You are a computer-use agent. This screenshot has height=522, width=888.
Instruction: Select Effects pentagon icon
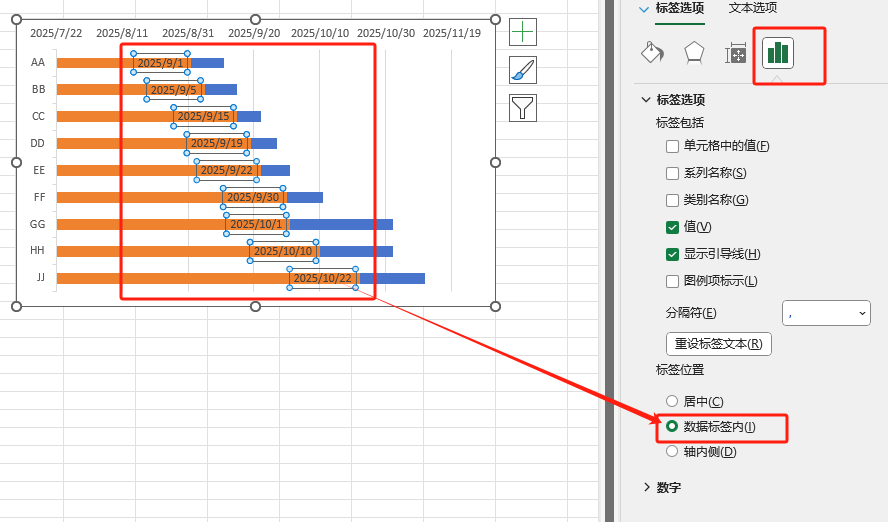tap(694, 53)
